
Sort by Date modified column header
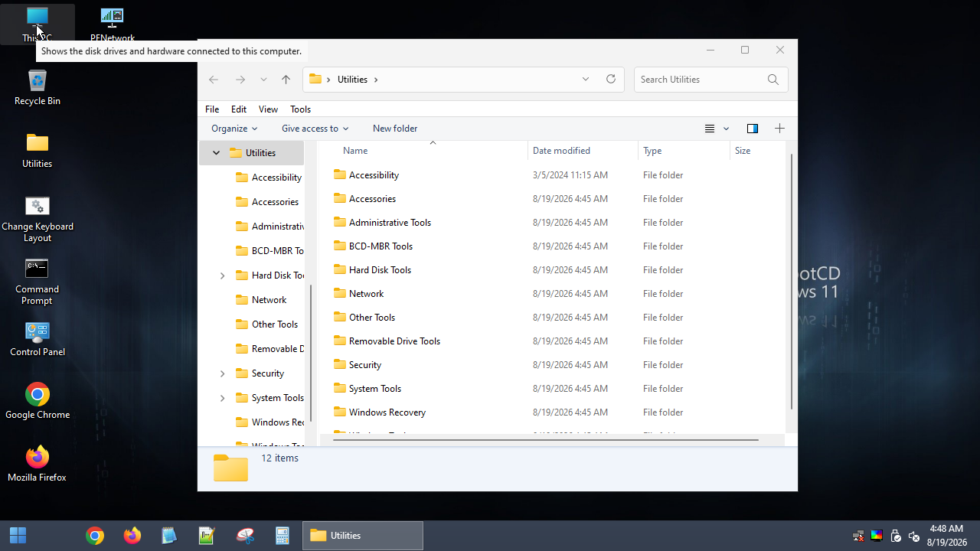583,151
